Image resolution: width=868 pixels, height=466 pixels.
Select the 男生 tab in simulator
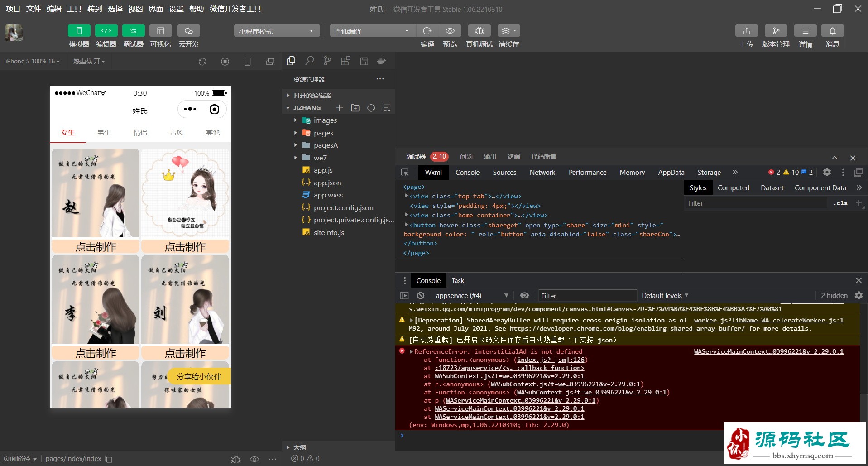coord(104,133)
